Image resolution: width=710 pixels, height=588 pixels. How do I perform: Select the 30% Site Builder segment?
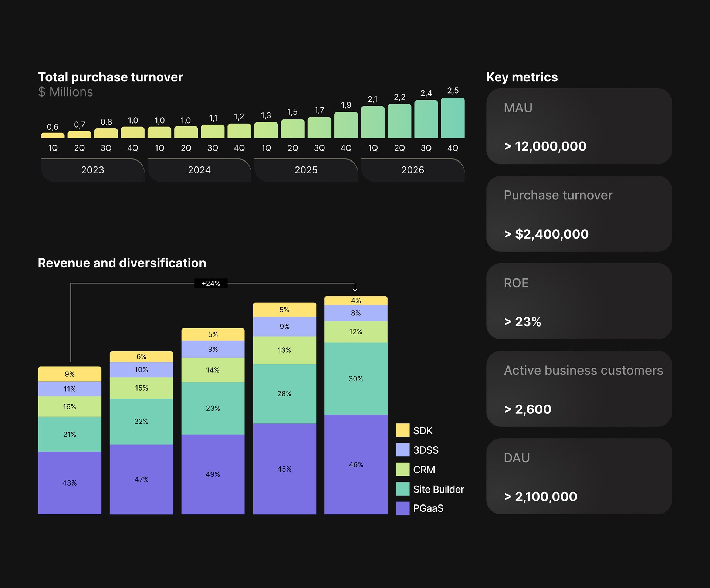tap(356, 379)
